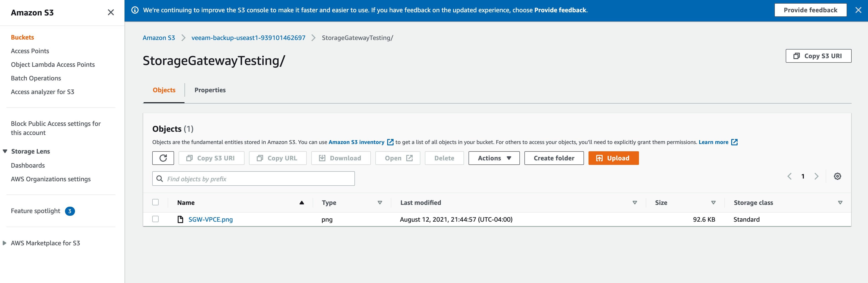This screenshot has width=868, height=283.
Task: Expand AWS Marketplace for S3 section
Action: click(4, 243)
